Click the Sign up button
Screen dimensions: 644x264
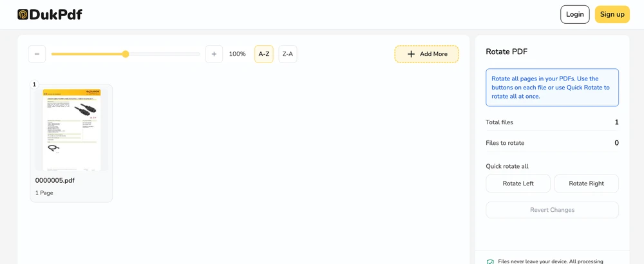point(612,14)
